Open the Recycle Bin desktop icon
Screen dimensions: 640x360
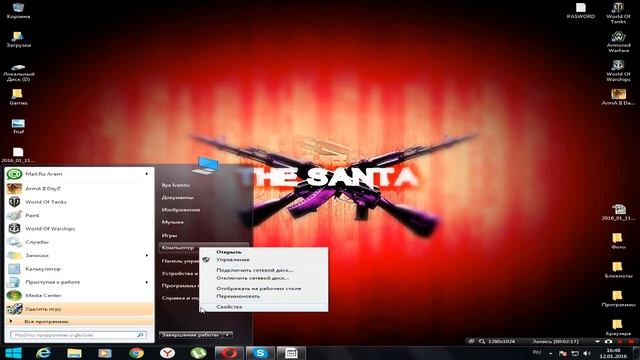(18, 11)
